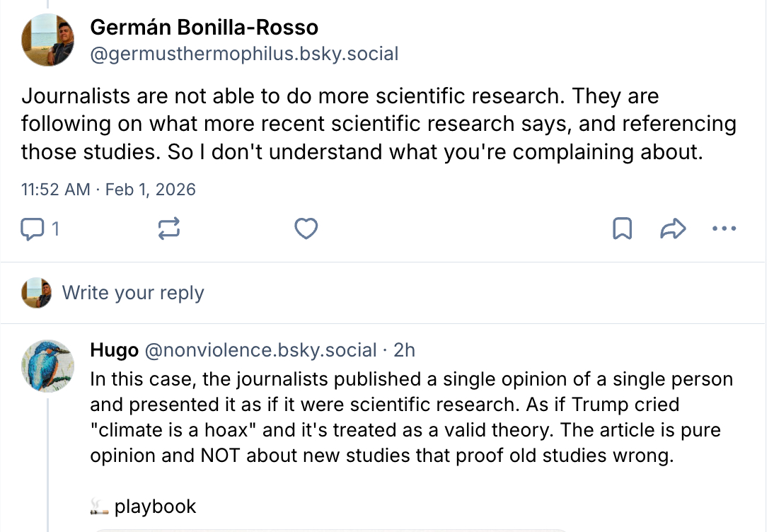774x532 pixels.
Task: Click the small avatar beside the reply box
Action: 37,293
